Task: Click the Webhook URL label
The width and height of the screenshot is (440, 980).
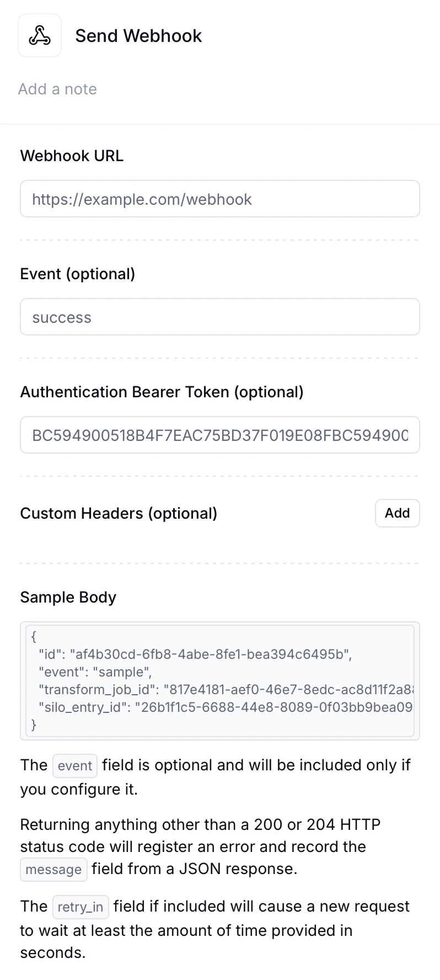Action: pyautogui.click(x=71, y=156)
